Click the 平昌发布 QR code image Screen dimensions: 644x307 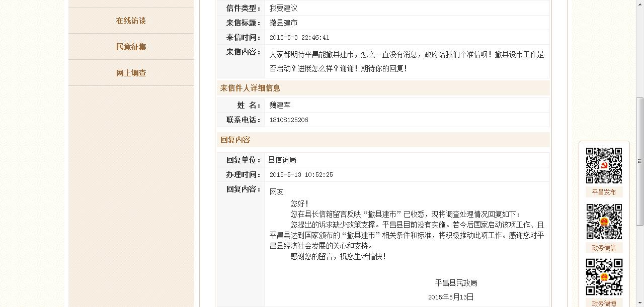(x=604, y=166)
